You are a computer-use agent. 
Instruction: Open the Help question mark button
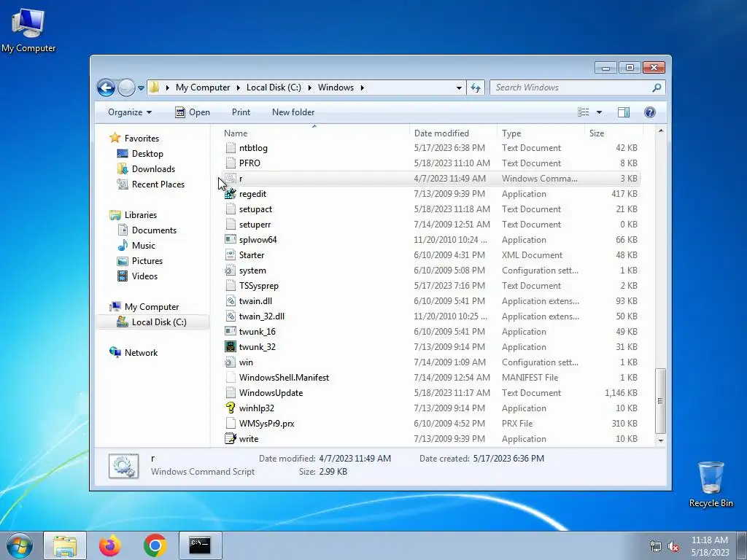(x=650, y=112)
